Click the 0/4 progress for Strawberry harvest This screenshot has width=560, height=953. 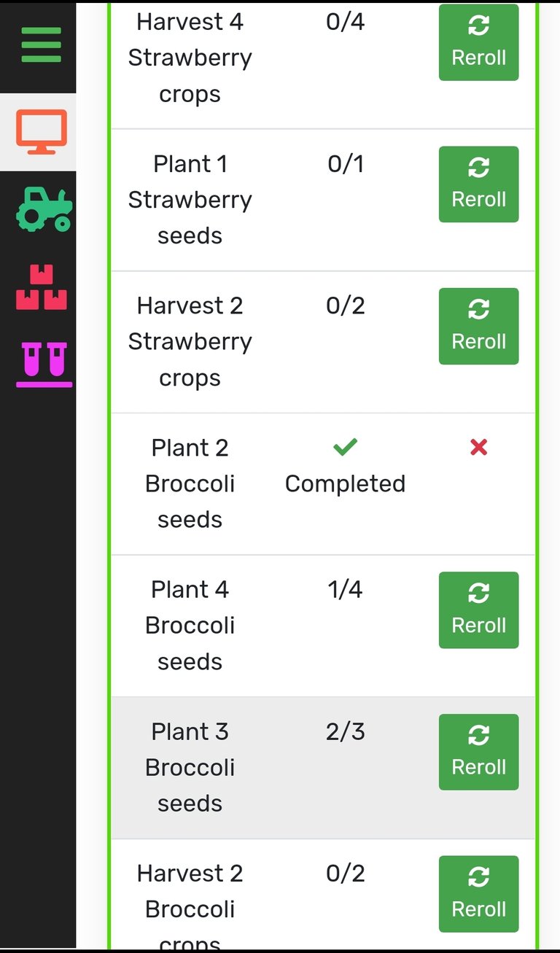tap(346, 22)
